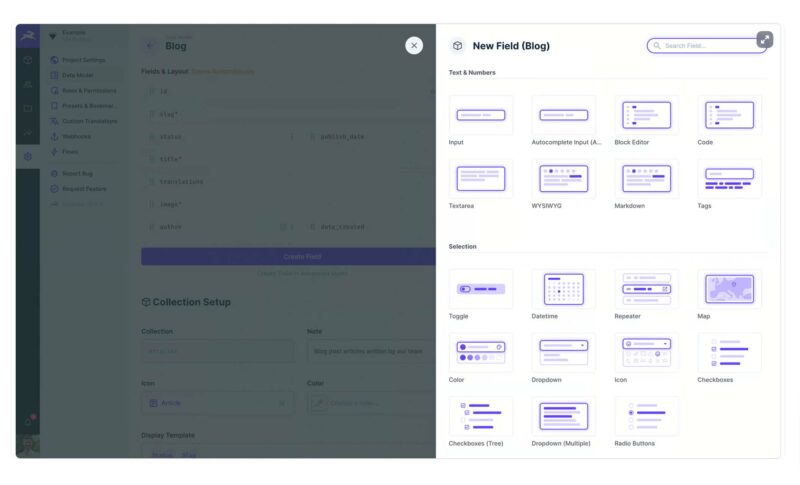Viewport: 800px width, 485px height.
Task: Go to Webhooks in settings sidebar
Action: click(x=77, y=136)
